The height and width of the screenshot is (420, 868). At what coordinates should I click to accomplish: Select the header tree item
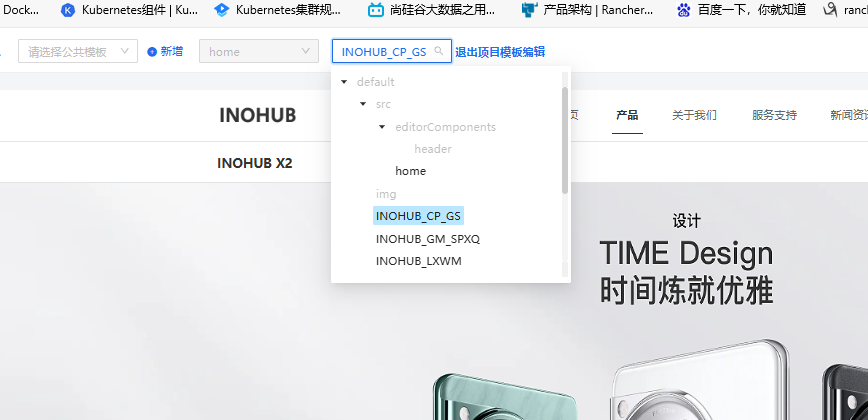(x=433, y=149)
